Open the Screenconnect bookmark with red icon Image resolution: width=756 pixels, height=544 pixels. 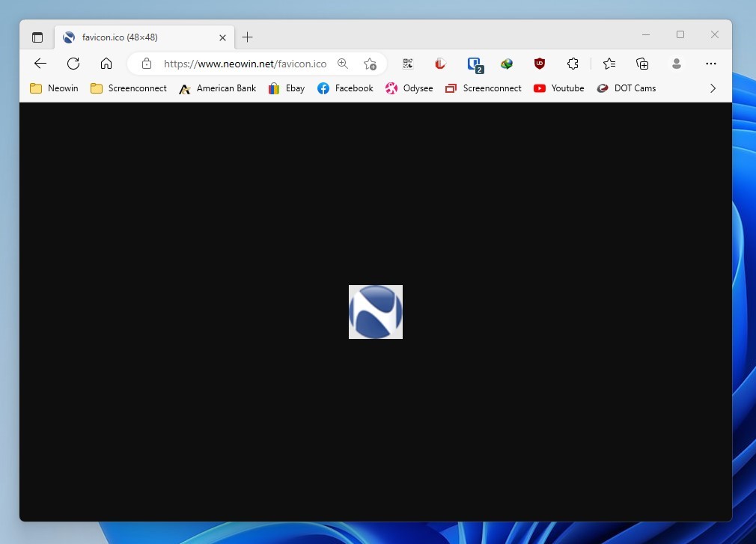point(483,88)
